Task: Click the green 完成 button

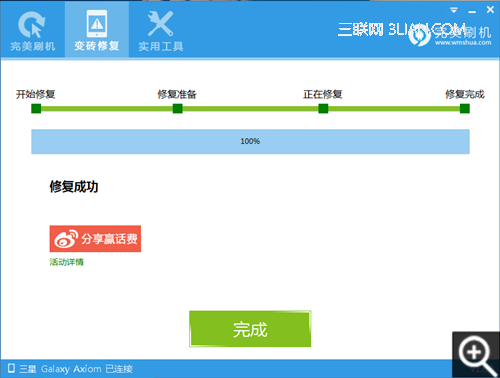Action: point(250,329)
